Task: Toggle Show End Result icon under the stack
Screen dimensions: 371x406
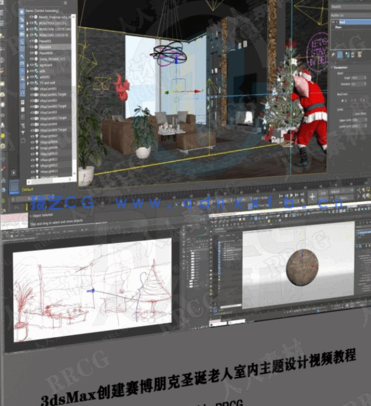Action: (x=340, y=55)
